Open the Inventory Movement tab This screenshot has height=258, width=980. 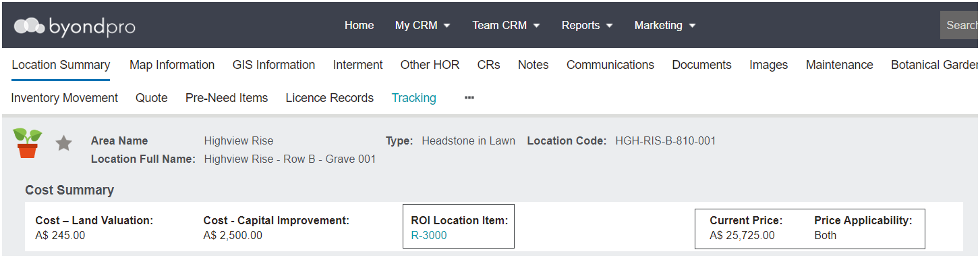[x=65, y=98]
